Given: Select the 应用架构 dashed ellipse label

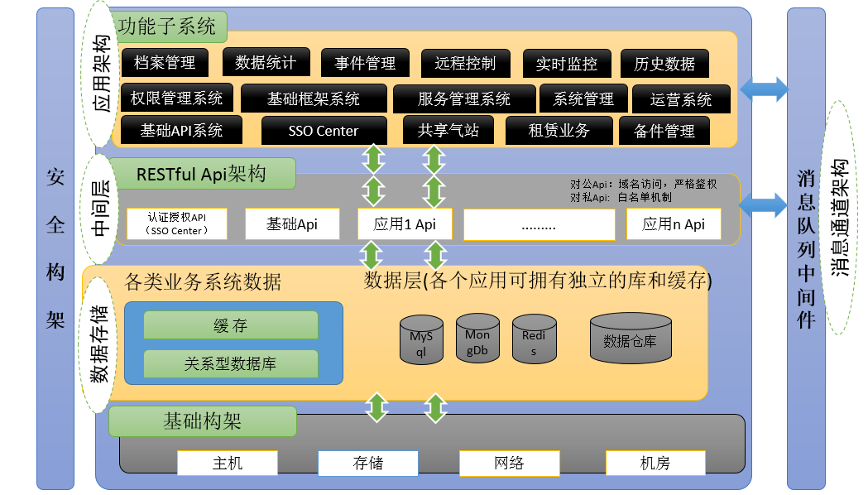Looking at the screenshot, I should [x=101, y=77].
